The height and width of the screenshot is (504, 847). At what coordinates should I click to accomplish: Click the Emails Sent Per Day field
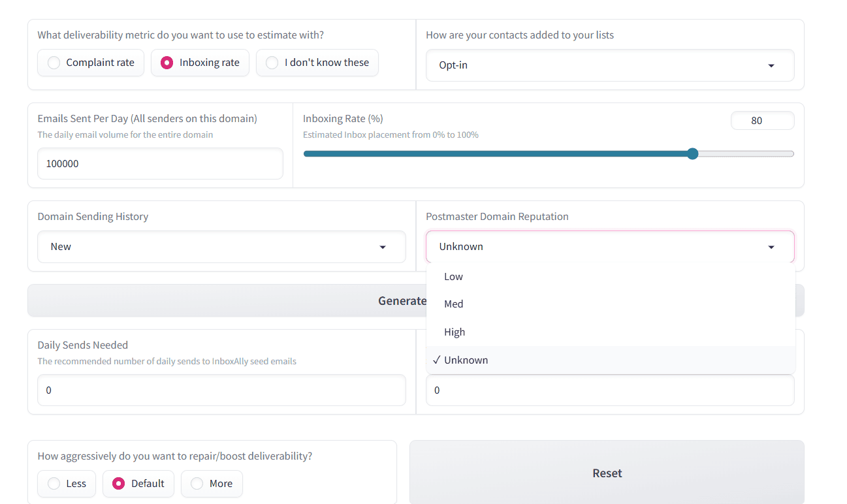160,164
